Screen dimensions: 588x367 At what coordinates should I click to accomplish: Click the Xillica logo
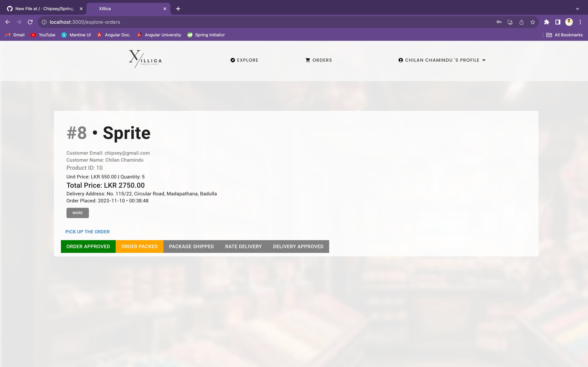[x=145, y=59]
